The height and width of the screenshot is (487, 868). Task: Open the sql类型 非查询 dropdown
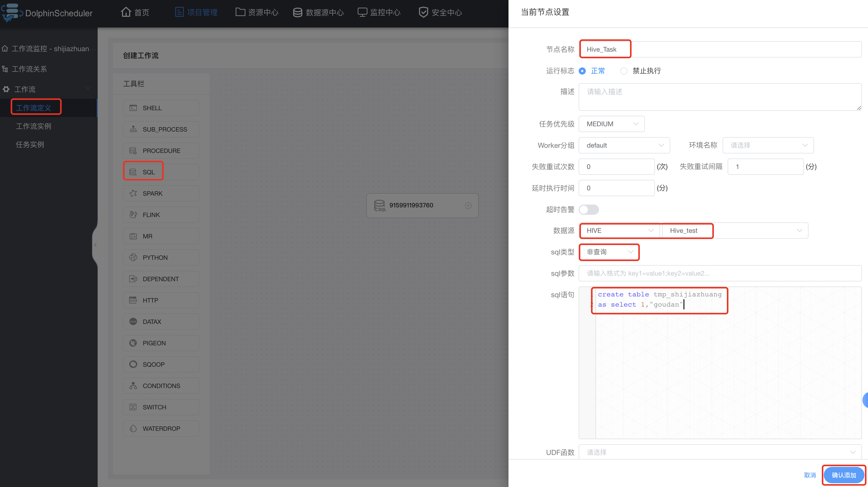pos(609,252)
